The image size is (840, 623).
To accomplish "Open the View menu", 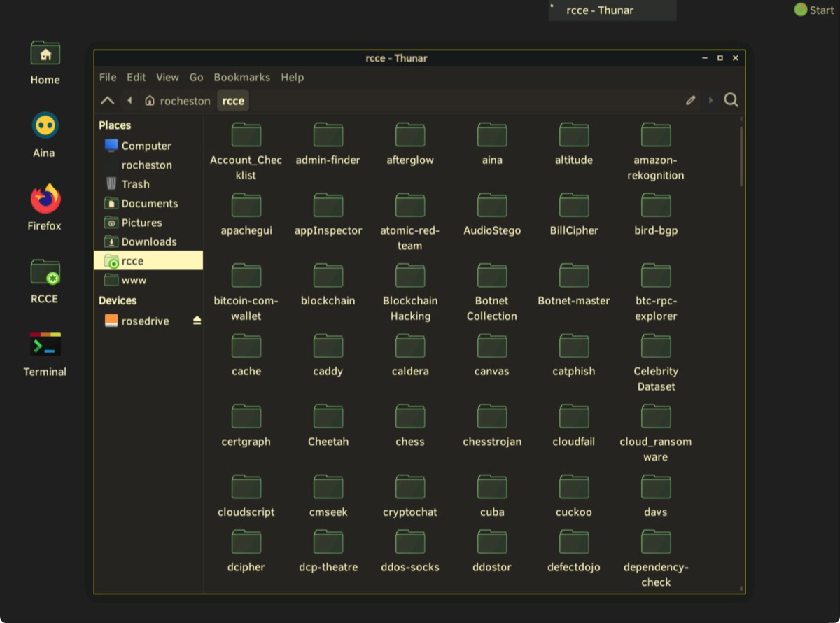I will (167, 78).
